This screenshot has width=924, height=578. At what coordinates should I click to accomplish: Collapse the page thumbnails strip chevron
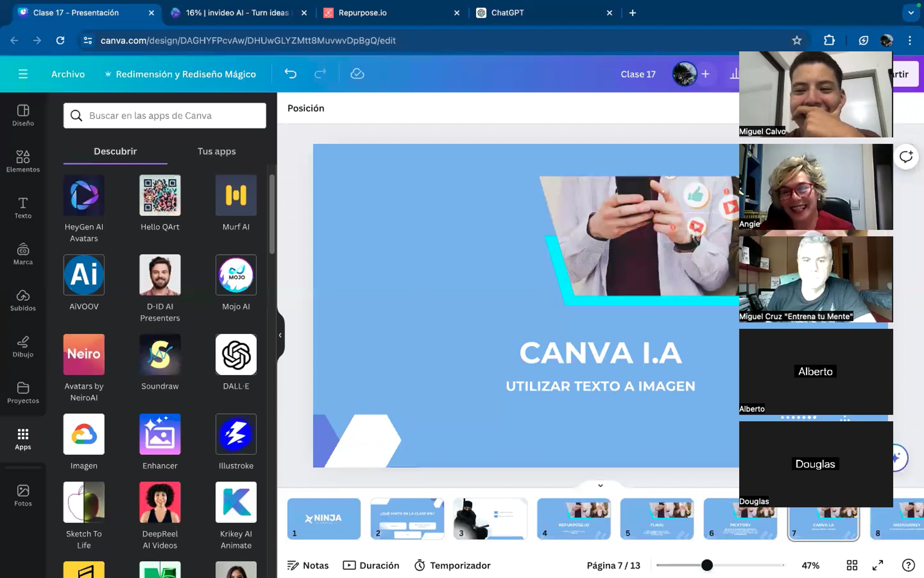(x=600, y=486)
